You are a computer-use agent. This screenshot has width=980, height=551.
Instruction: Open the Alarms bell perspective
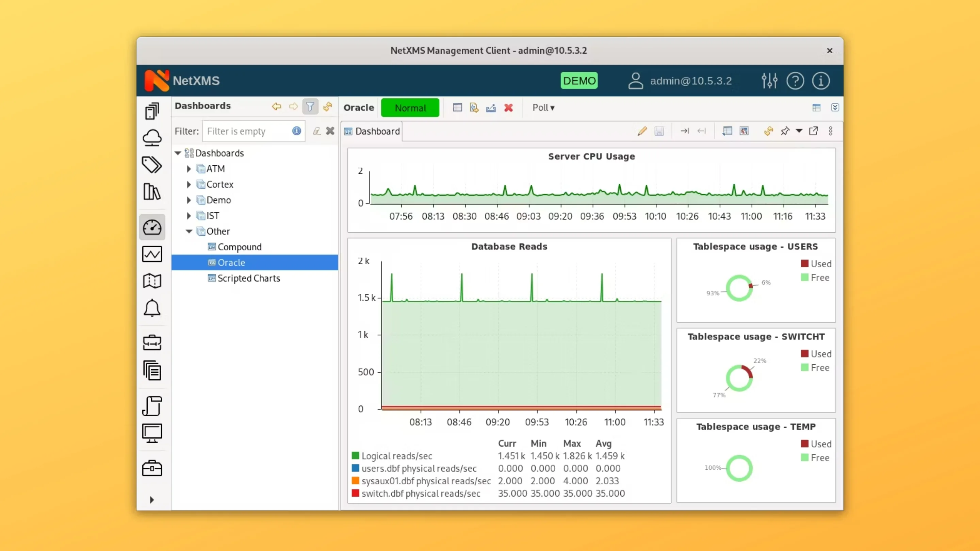click(152, 308)
